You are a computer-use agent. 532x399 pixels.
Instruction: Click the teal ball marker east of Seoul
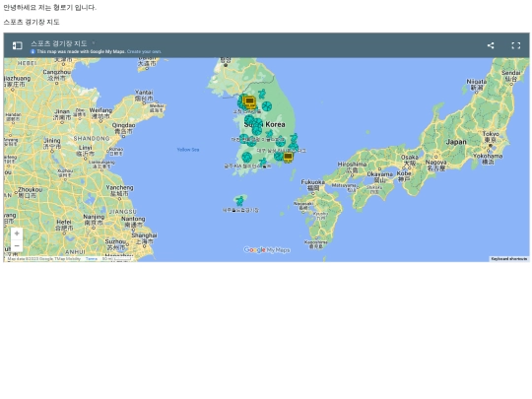coord(267,106)
